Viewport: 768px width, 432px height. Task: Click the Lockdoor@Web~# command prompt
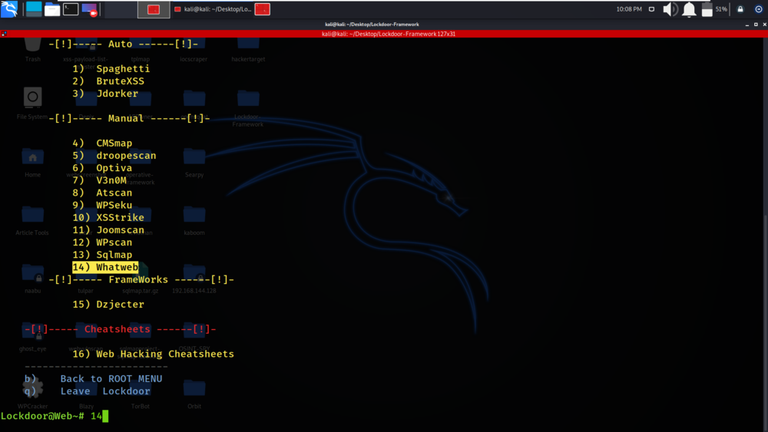pos(54,416)
